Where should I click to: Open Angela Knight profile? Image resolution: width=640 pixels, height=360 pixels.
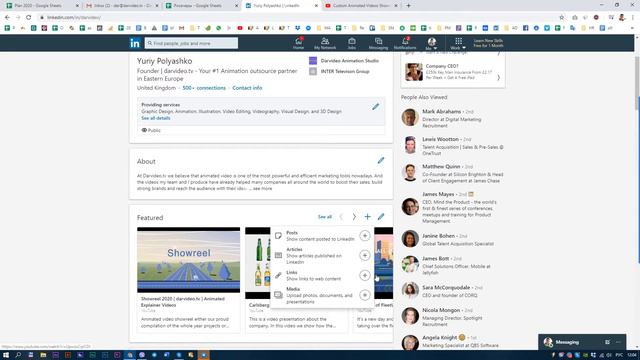pyautogui.click(x=440, y=338)
